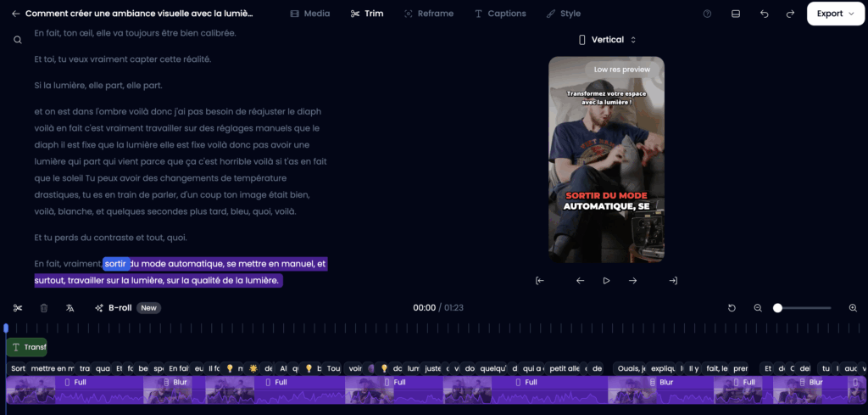
Task: Zoom out of the timeline
Action: pos(758,308)
